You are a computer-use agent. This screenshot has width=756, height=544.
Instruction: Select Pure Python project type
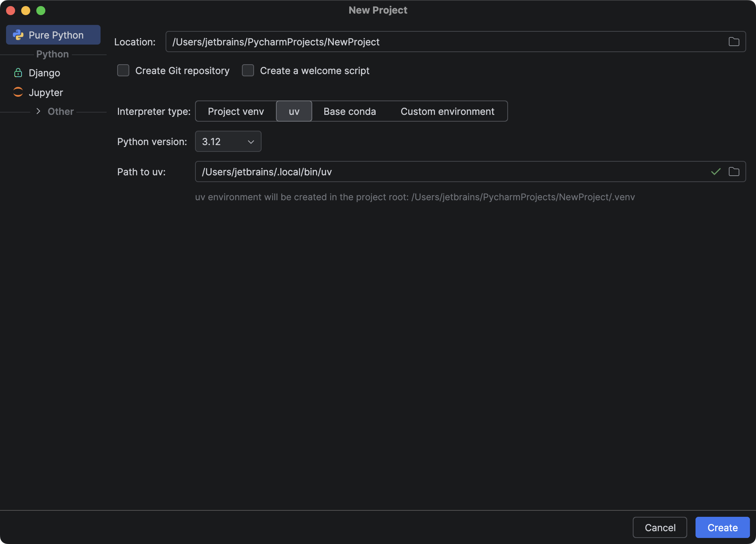(56, 34)
